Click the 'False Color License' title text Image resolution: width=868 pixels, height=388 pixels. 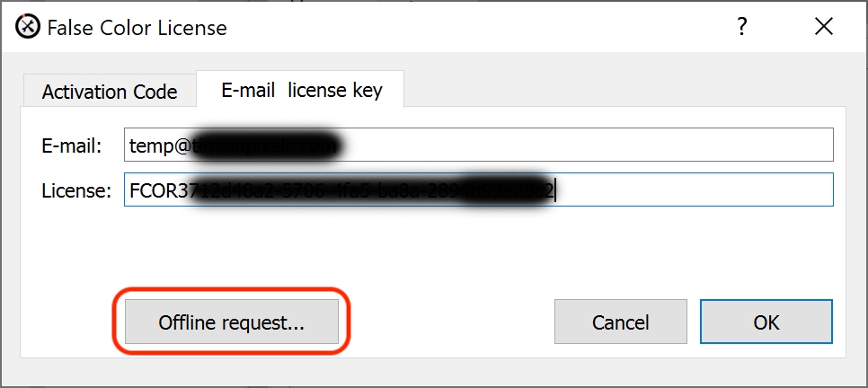pos(137,27)
